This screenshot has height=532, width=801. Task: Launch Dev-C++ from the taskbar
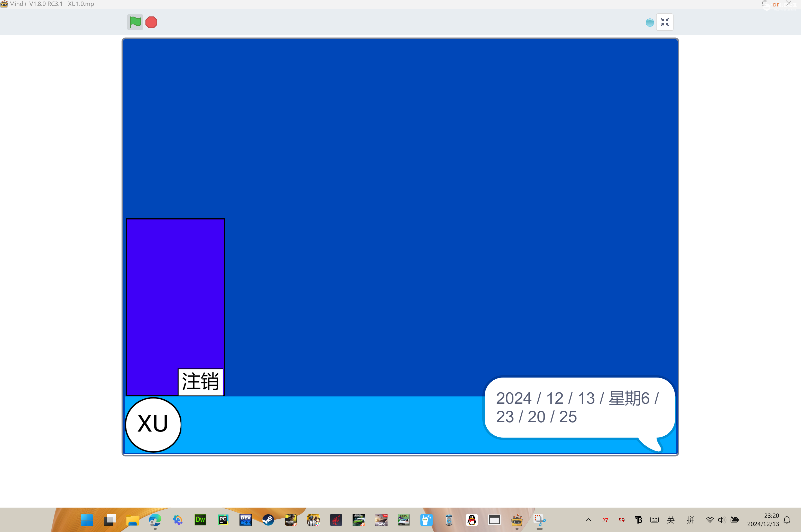[246, 520]
